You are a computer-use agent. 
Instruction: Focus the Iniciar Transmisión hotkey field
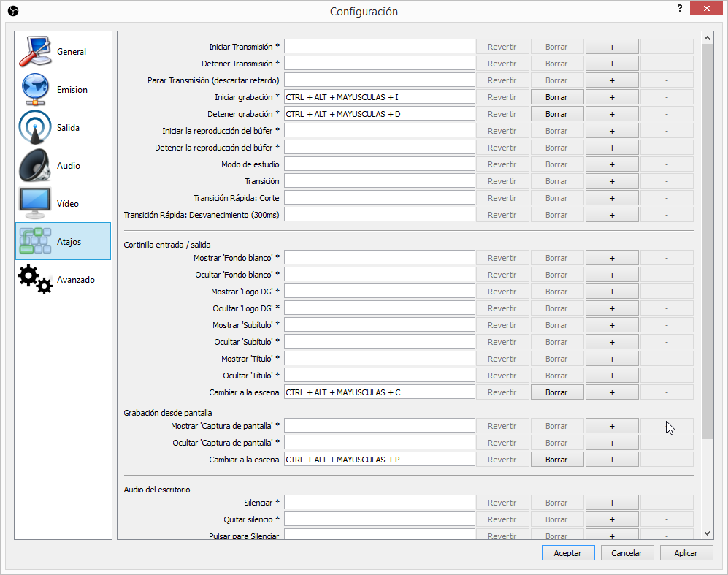click(379, 47)
